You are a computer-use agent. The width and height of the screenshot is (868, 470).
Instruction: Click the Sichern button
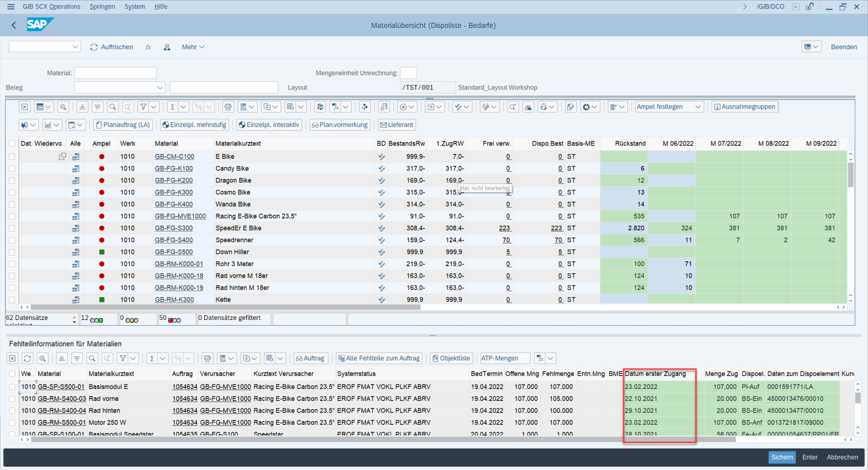pyautogui.click(x=782, y=457)
